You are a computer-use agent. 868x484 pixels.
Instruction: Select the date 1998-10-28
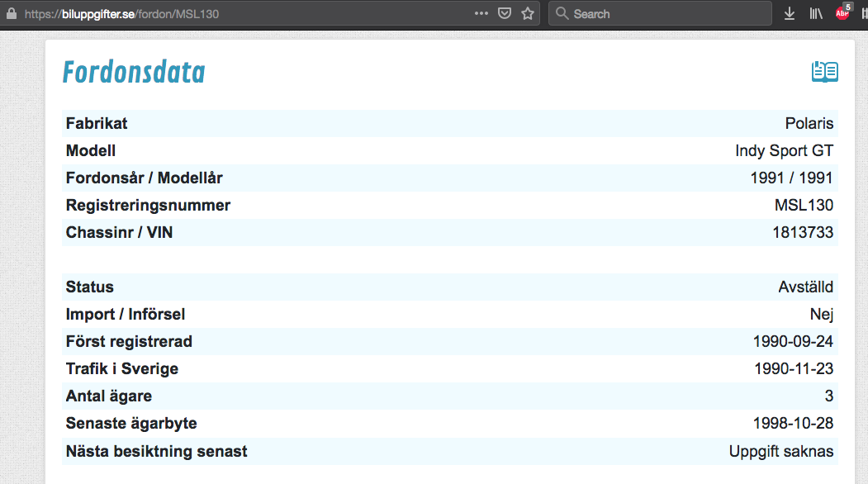click(x=793, y=423)
